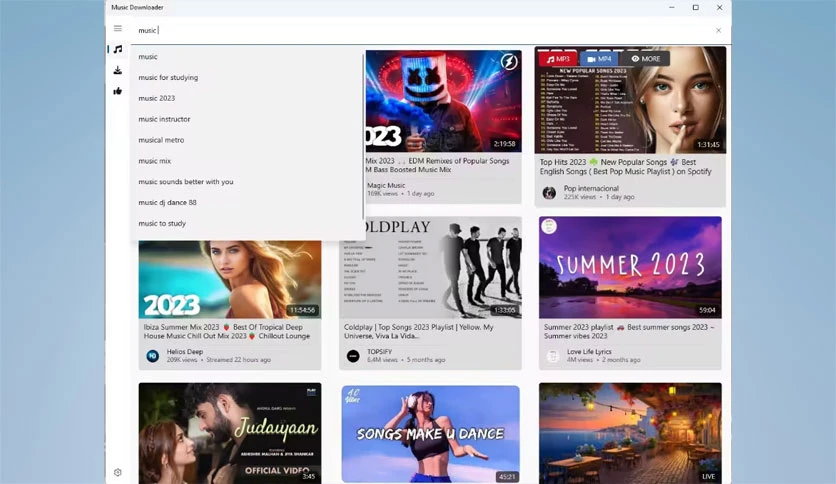
Task: Open the LIVE seaside cafe thumbnail
Action: [630, 433]
